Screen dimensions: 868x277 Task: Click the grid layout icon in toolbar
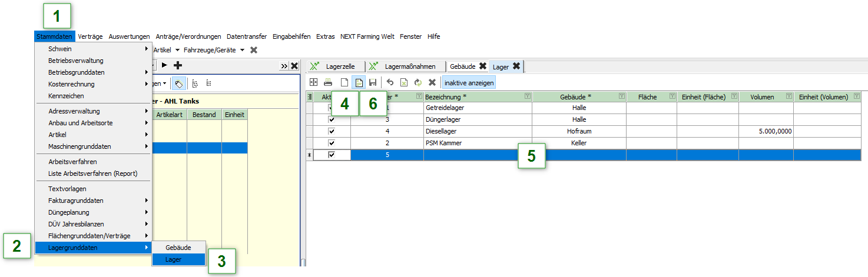[x=314, y=83]
